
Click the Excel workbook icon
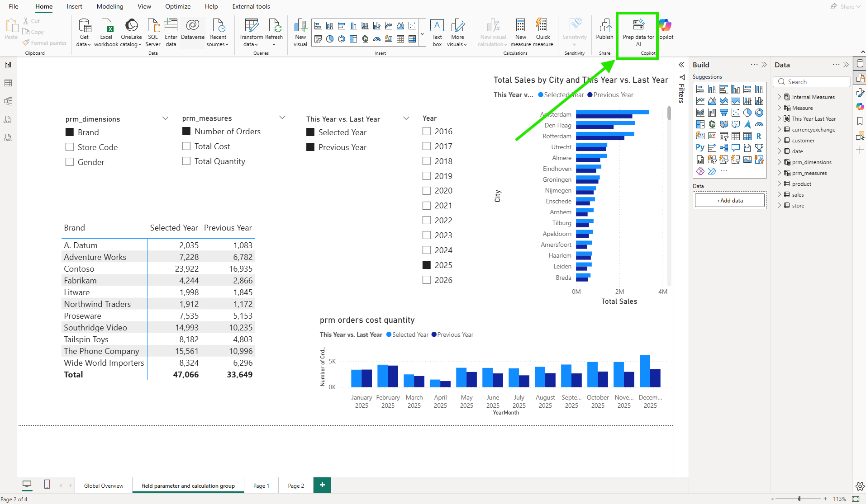tap(106, 33)
